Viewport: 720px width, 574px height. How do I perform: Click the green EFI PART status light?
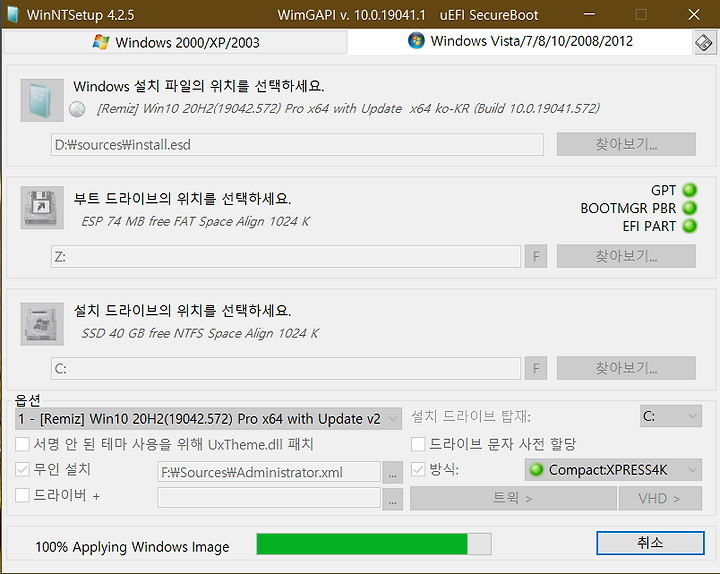(690, 226)
